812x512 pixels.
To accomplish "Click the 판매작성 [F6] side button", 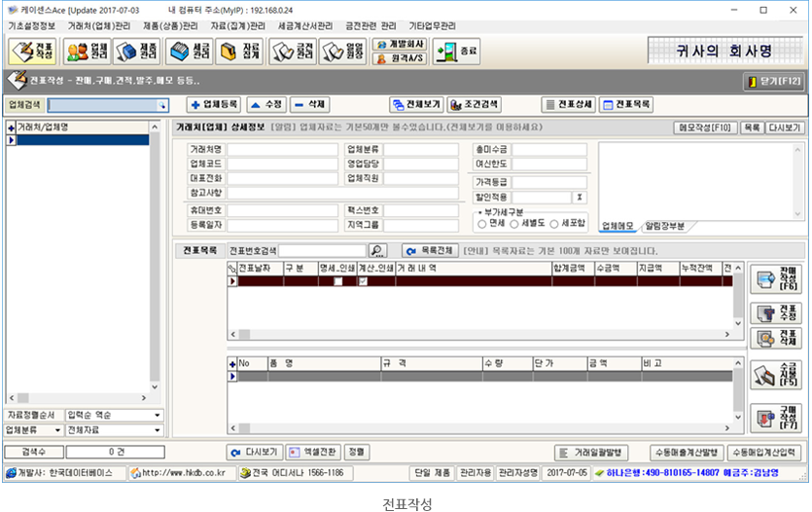I will (x=775, y=279).
